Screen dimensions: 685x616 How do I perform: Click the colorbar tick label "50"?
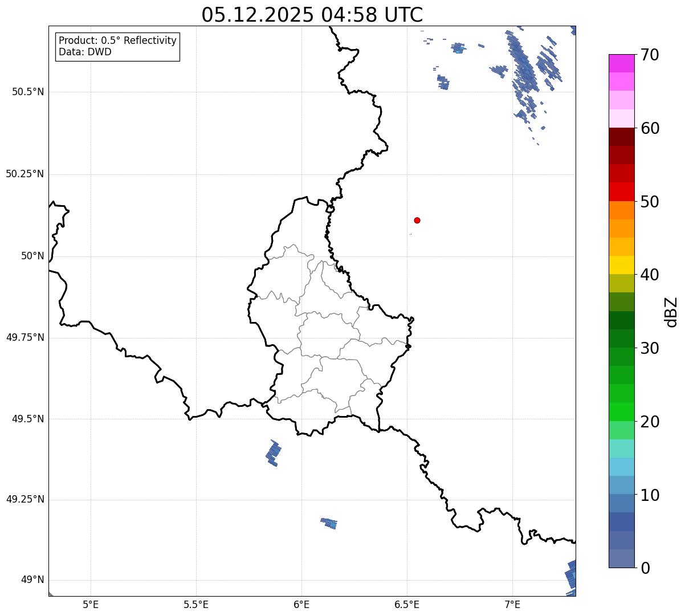tap(650, 202)
